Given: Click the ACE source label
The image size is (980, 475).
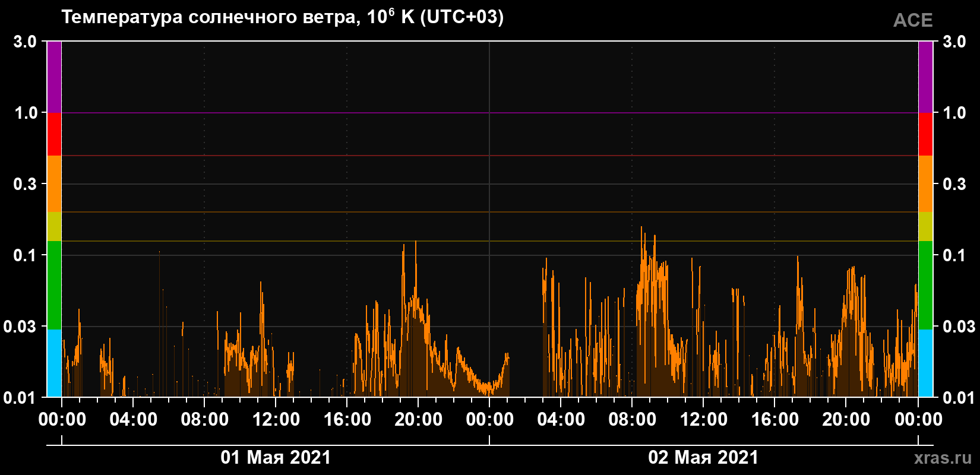Looking at the screenshot, I should pyautogui.click(x=913, y=20).
